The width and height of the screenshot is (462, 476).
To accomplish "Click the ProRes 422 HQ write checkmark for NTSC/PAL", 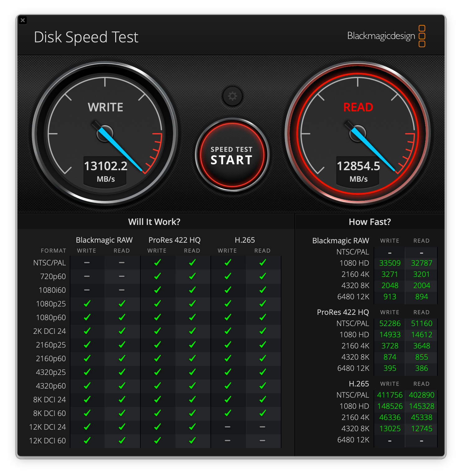I will 157,263.
